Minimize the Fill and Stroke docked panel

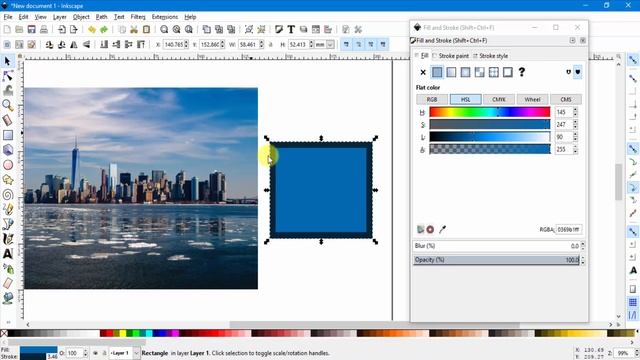573,40
